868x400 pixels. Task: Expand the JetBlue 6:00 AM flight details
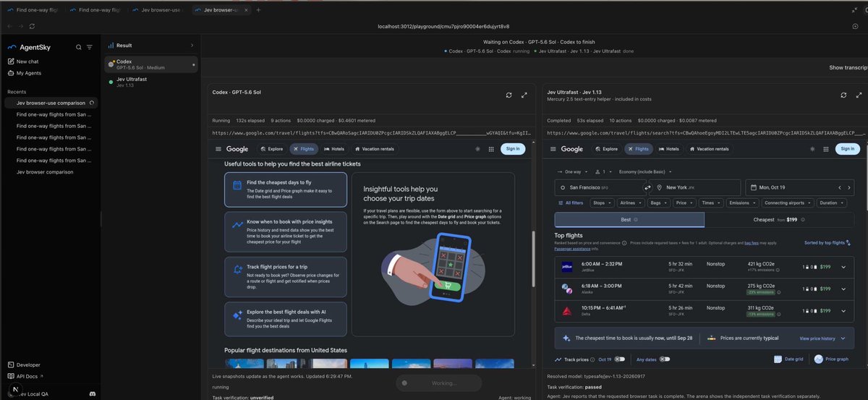[843, 268]
